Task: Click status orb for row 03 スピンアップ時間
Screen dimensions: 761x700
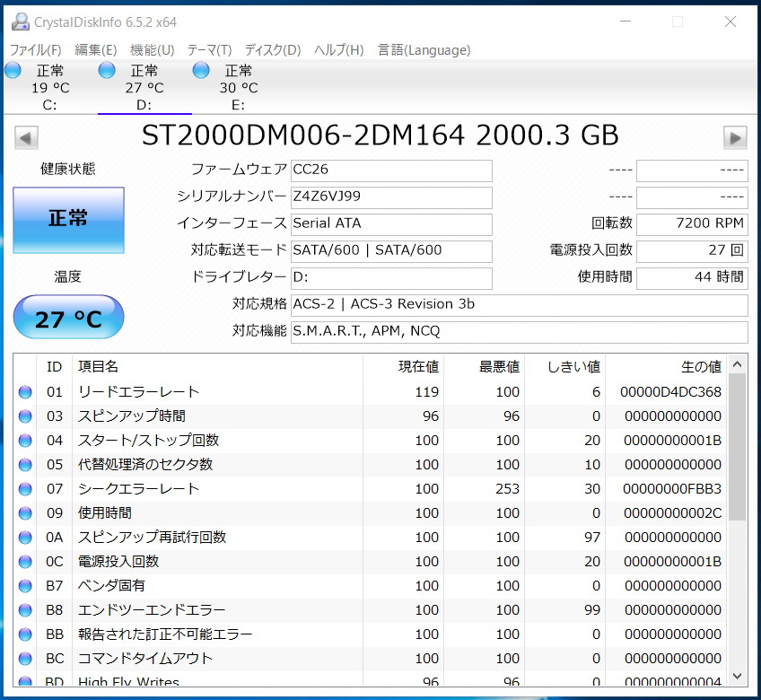Action: pos(25,416)
